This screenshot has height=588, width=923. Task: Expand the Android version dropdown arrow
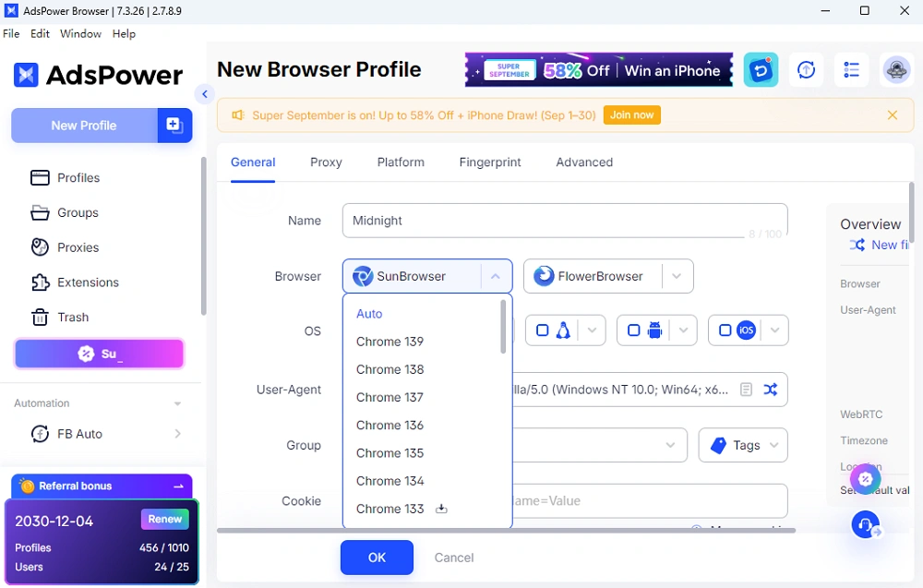click(x=683, y=330)
